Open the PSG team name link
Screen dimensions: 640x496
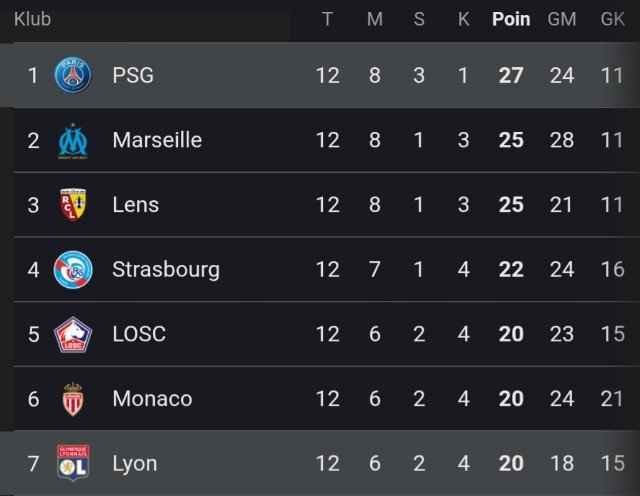(x=133, y=75)
